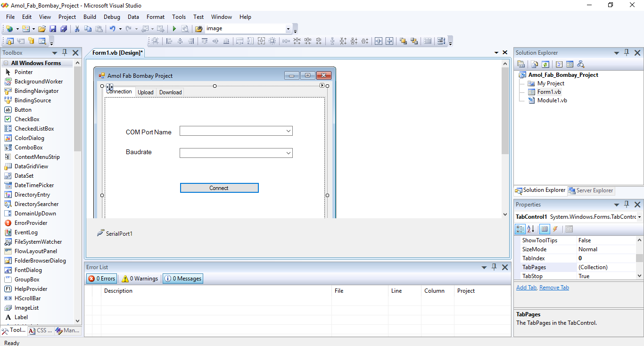Sort properties alphabetically in Properties panel
This screenshot has width=644, height=346.
(531, 229)
